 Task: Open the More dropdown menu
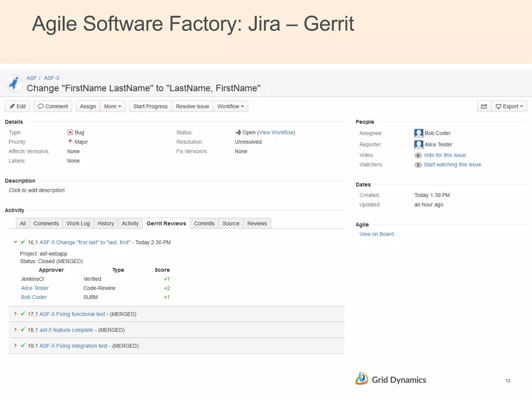coord(112,107)
